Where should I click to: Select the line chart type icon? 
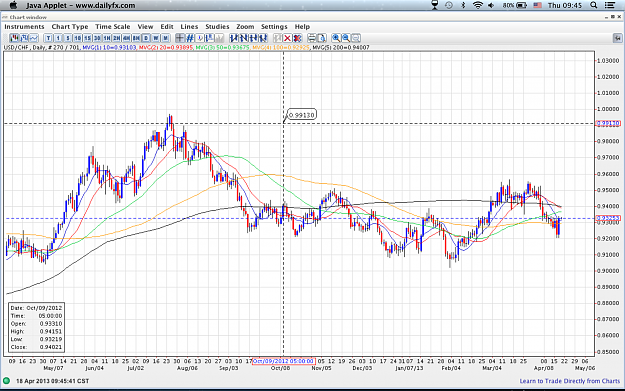pyautogui.click(x=34, y=38)
